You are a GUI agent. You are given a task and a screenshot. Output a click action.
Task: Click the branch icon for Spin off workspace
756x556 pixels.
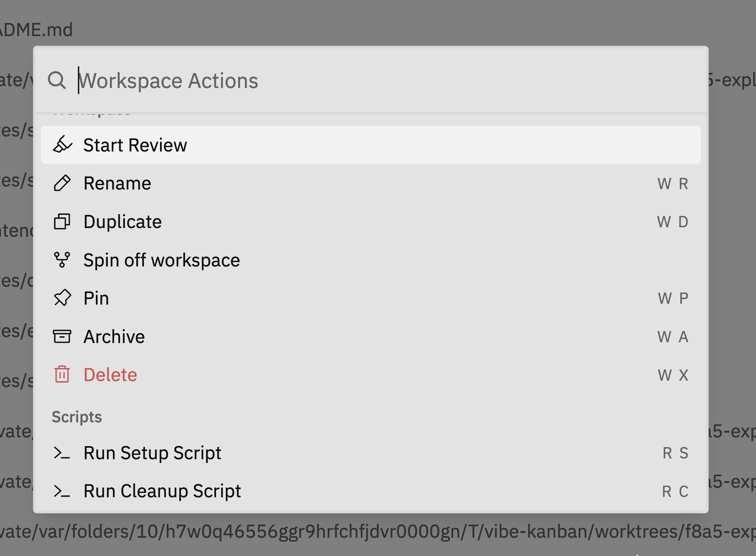[62, 260]
